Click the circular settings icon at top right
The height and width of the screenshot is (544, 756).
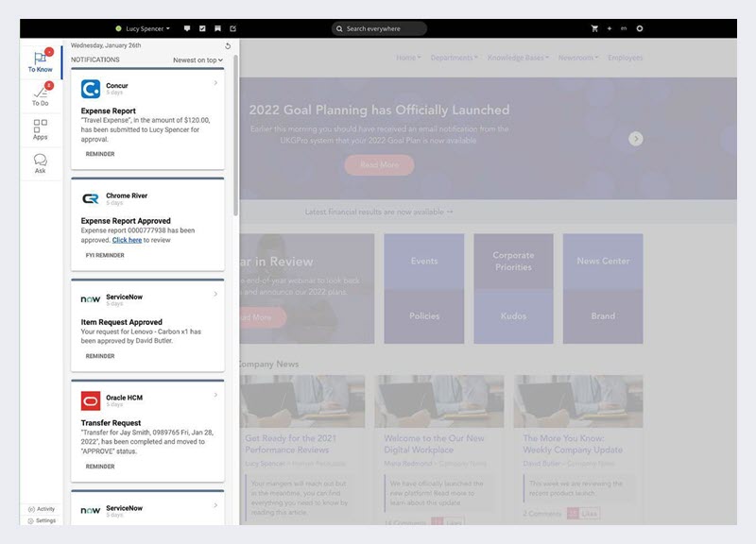point(640,28)
